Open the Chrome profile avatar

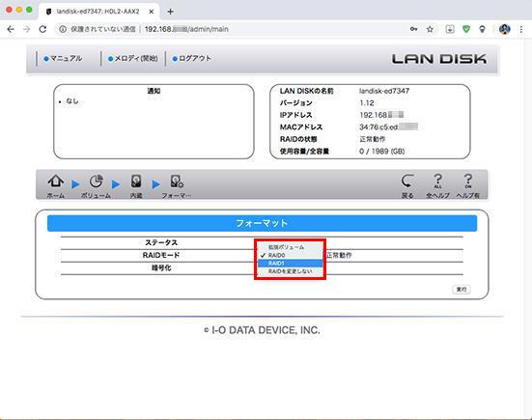point(505,29)
